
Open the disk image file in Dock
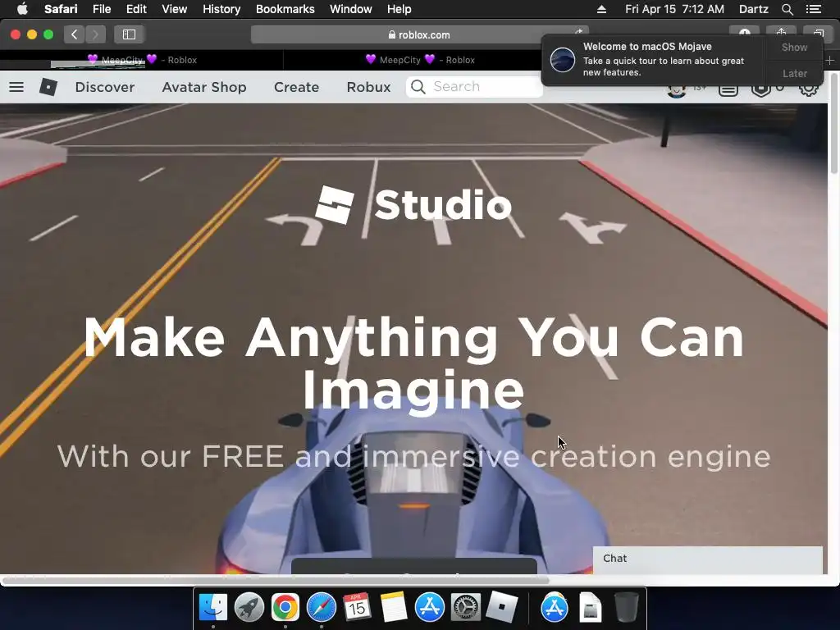point(591,607)
